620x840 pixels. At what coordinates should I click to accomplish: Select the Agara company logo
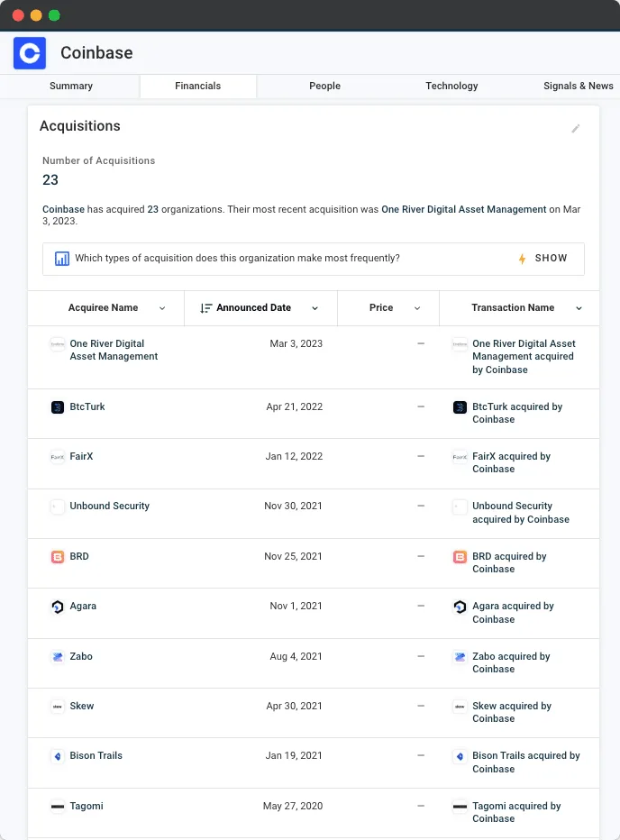pos(57,606)
